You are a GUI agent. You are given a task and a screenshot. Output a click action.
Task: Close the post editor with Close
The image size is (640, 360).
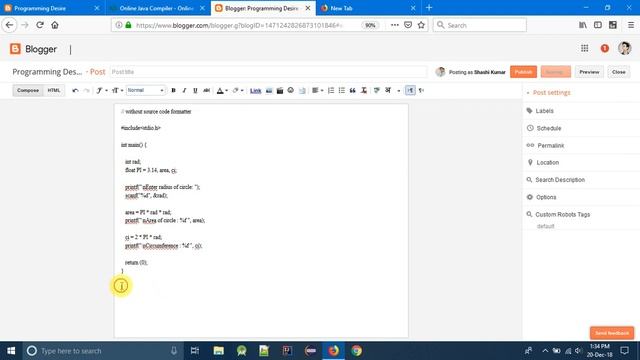[618, 72]
